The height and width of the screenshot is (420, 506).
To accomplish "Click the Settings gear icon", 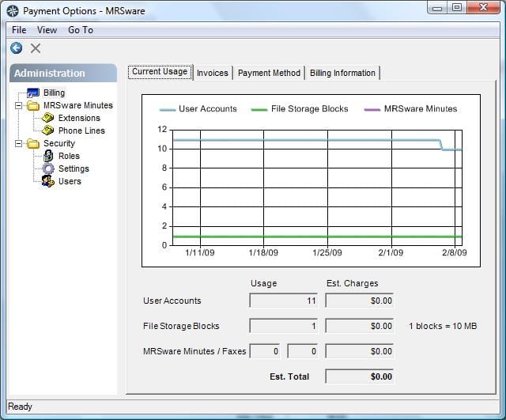I will [x=48, y=168].
